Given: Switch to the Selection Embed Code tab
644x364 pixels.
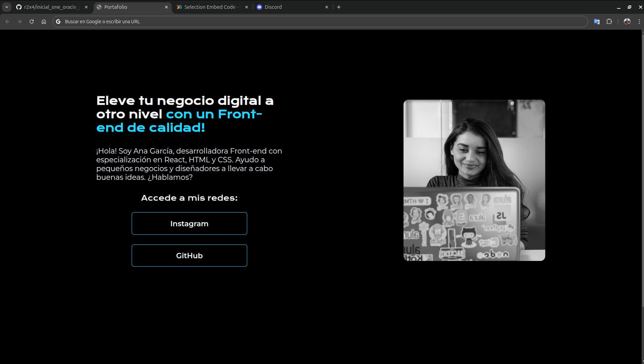Looking at the screenshot, I should (212, 7).
